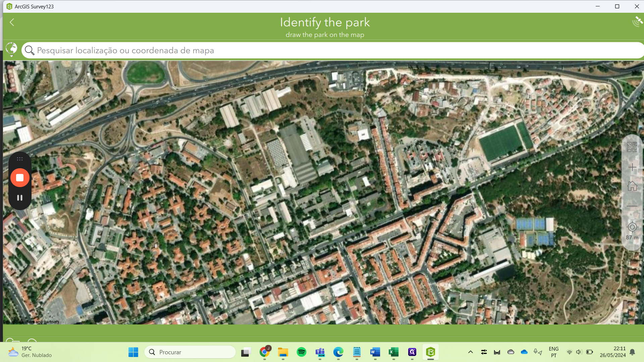Screen dimensions: 644x362
Task: Zoom in on the map
Action: (x=632, y=167)
